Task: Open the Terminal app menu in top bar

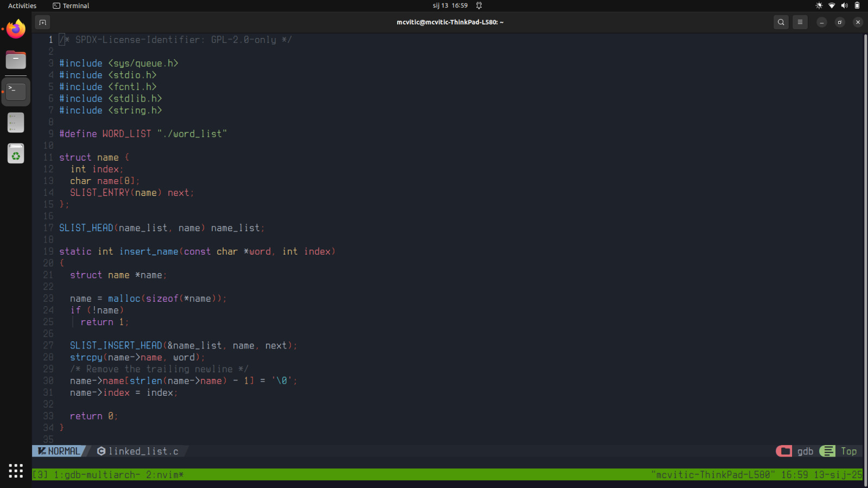Action: click(71, 5)
